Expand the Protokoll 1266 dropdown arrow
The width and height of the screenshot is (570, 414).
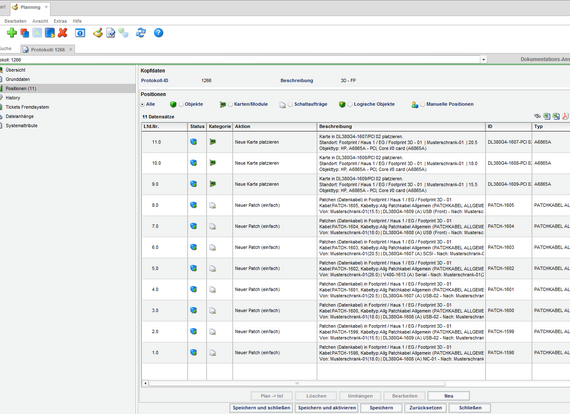tap(483, 60)
